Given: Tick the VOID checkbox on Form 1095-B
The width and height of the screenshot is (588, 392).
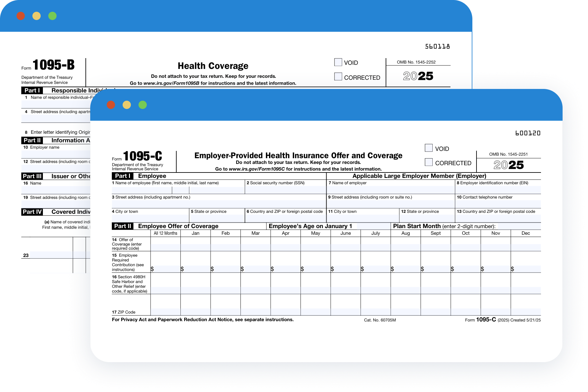Looking at the screenshot, I should click(x=338, y=62).
